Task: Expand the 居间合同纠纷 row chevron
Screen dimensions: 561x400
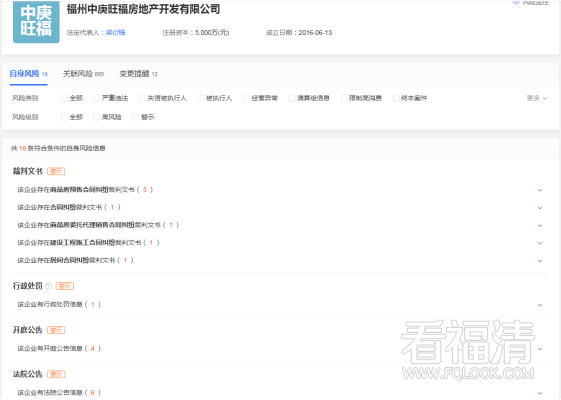Action: (x=540, y=261)
